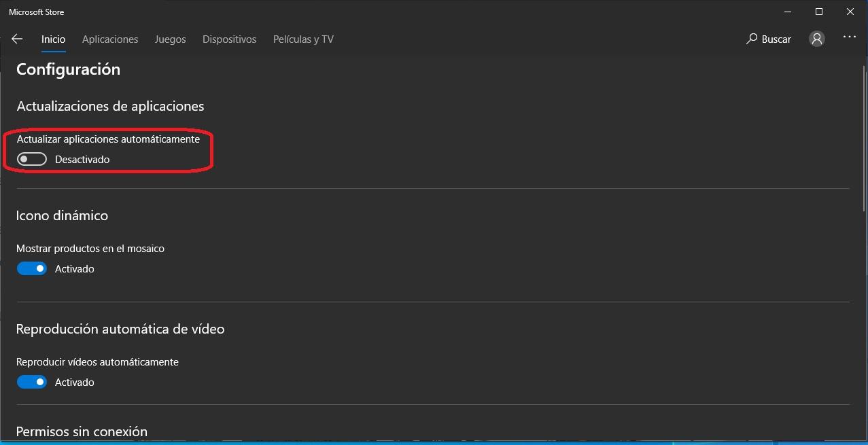Screen dimensions: 868x445
Task: Open the three-dot more options menu
Action: point(850,37)
